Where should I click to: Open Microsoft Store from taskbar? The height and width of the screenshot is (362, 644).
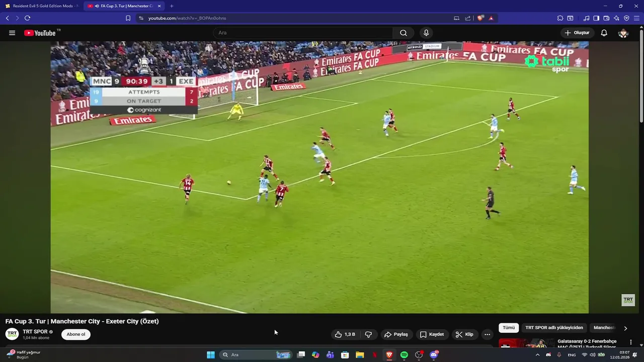coord(345,355)
